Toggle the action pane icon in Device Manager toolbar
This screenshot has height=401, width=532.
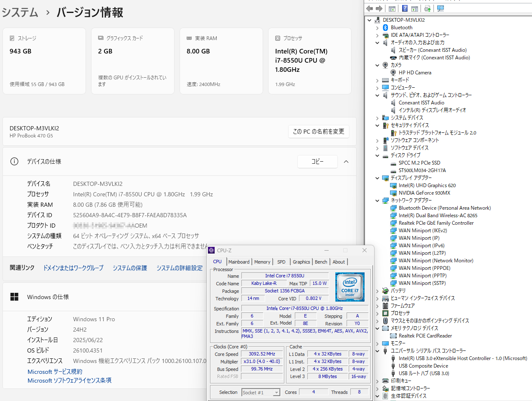tap(415, 8)
